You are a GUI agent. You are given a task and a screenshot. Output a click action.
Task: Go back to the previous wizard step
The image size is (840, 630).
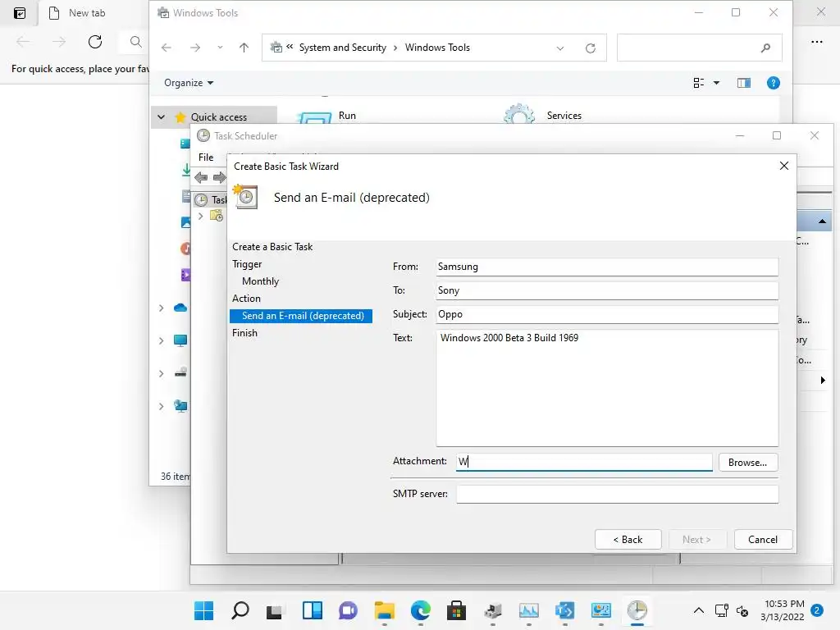(x=628, y=540)
